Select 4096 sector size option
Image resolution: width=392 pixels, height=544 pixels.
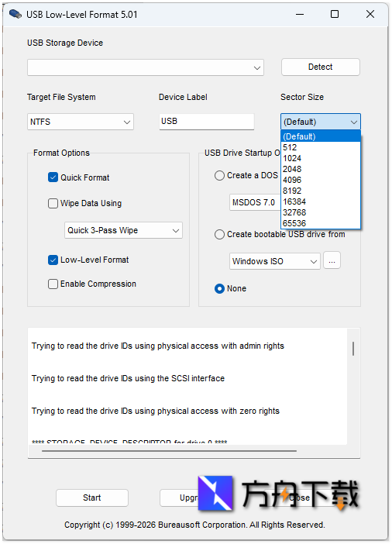[320, 180]
